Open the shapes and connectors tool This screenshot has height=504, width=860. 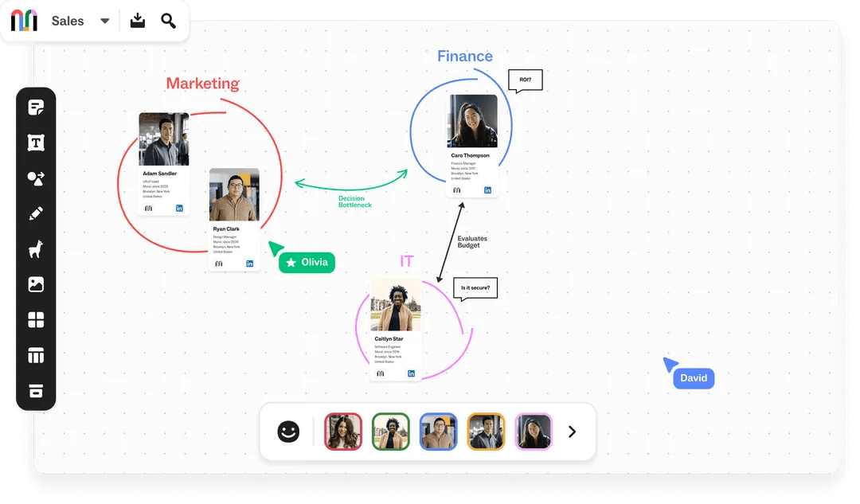click(36, 178)
